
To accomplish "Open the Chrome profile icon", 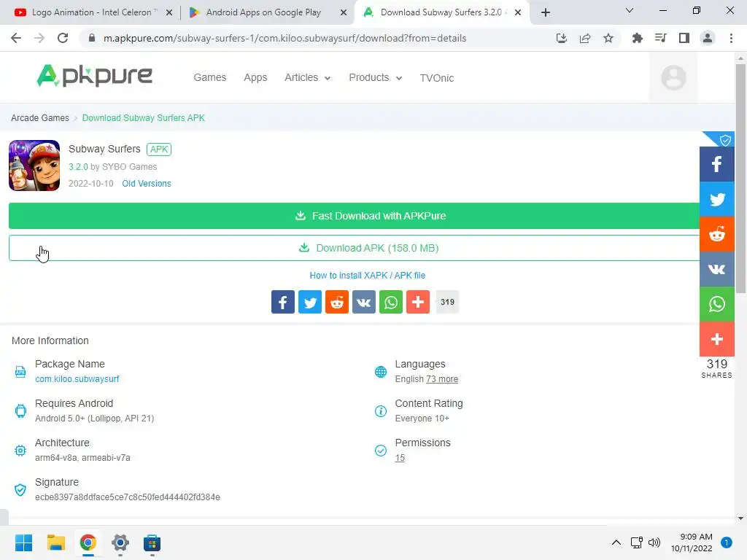I will point(708,38).
